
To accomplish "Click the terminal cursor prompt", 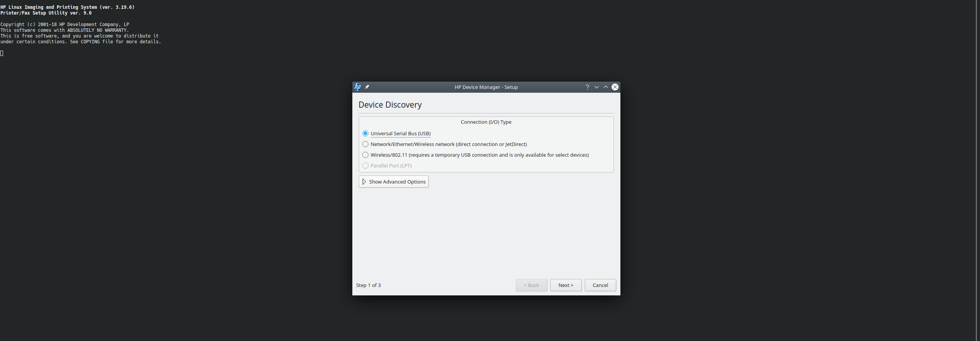I will pyautogui.click(x=2, y=53).
